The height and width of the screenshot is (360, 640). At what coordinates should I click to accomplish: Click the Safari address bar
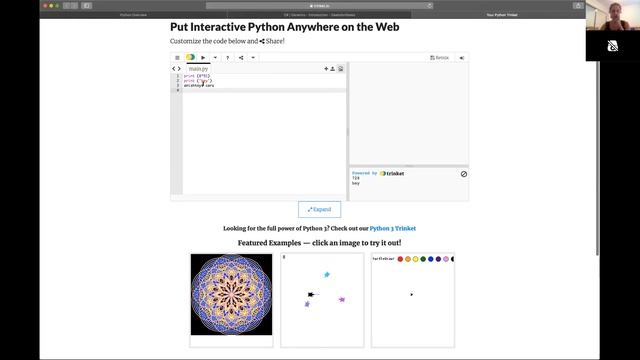pos(319,6)
